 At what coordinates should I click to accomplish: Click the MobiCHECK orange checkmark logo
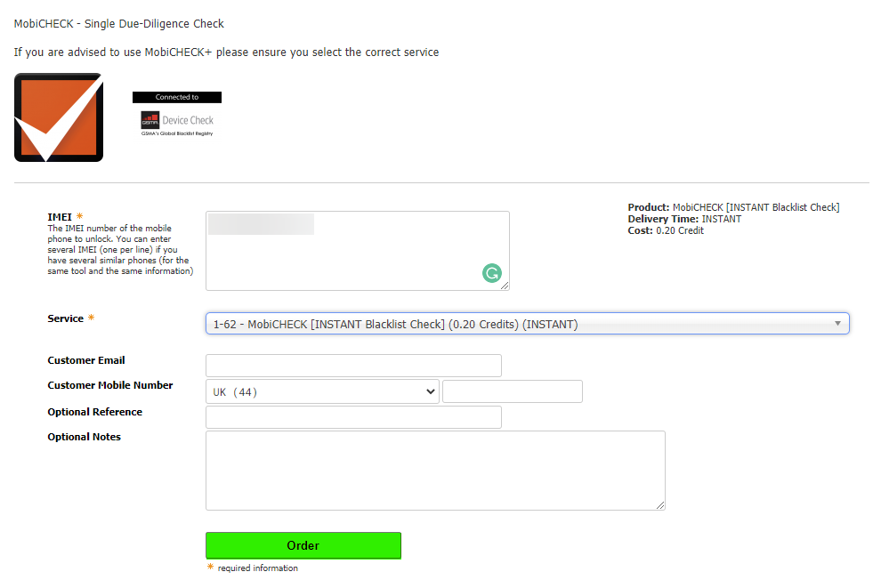click(59, 117)
